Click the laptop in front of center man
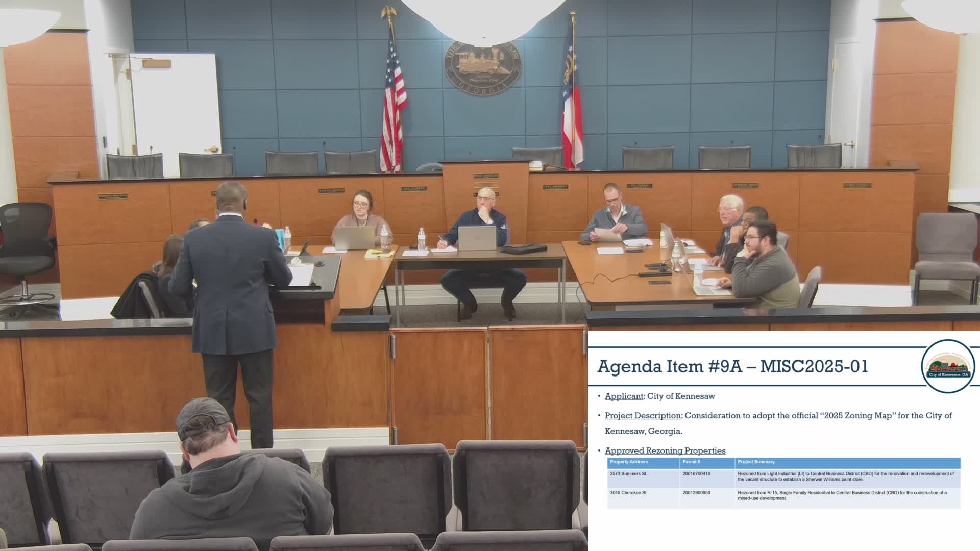 pyautogui.click(x=477, y=238)
